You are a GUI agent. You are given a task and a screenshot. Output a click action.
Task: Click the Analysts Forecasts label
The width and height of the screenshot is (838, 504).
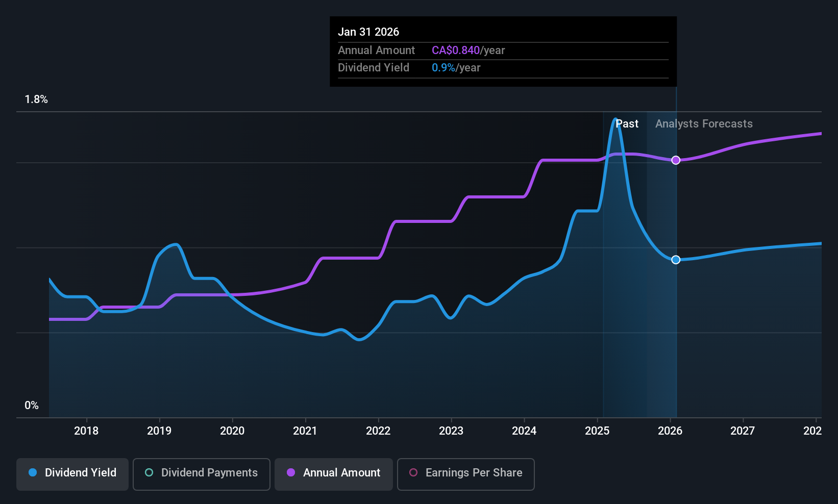(704, 124)
